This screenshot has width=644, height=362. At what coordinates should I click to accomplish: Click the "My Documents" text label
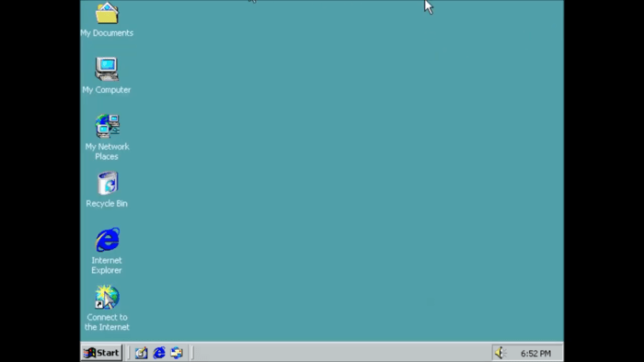[107, 33]
